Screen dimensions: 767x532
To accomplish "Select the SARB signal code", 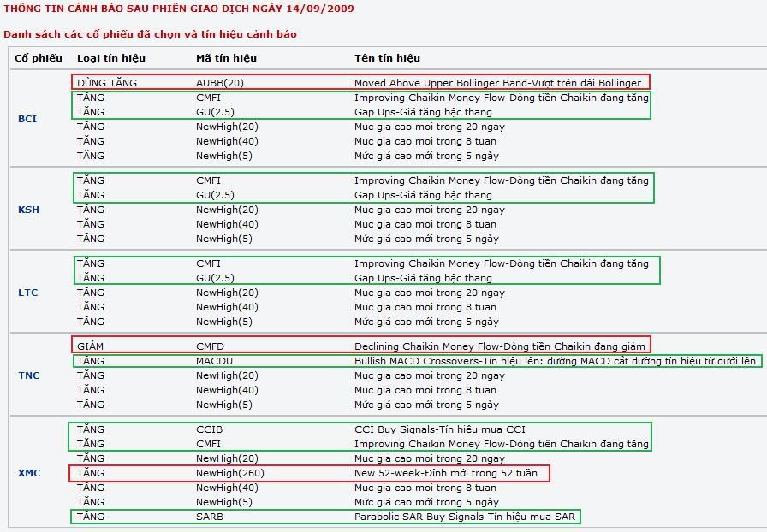I will (x=210, y=517).
